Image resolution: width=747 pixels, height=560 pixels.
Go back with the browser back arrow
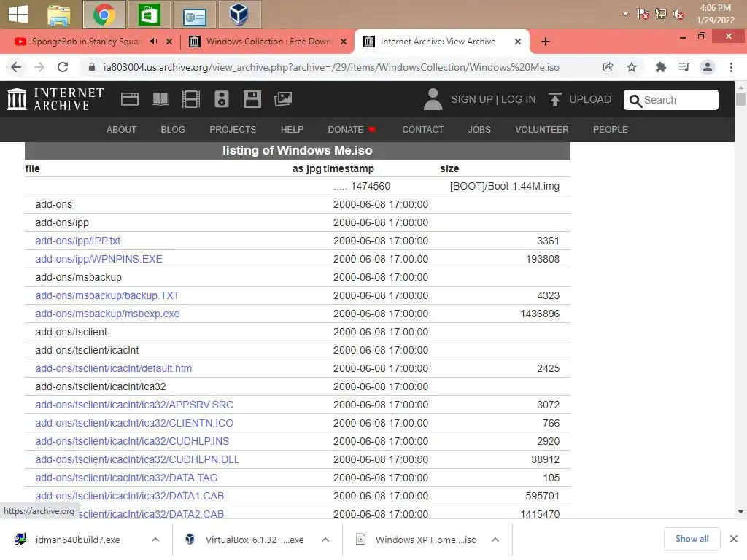click(x=16, y=67)
